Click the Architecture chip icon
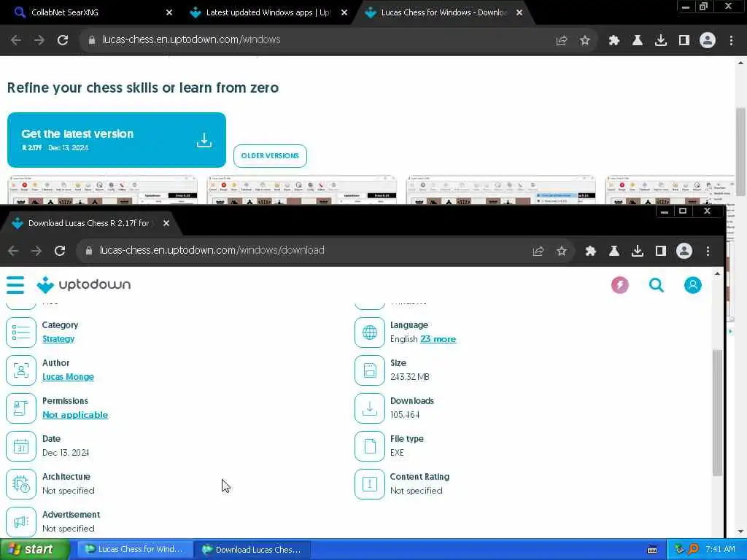The image size is (747, 560). [x=21, y=484]
